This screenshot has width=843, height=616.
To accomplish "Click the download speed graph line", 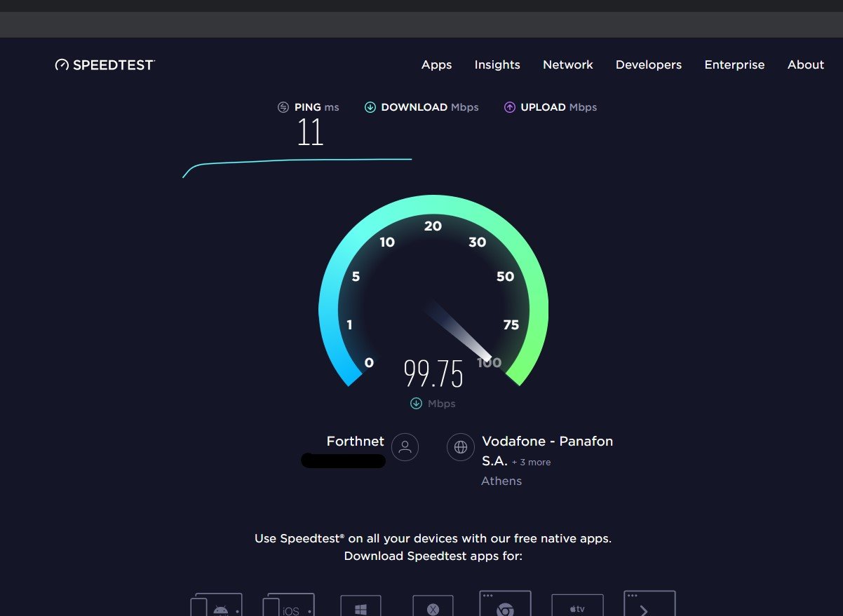I will tap(297, 167).
